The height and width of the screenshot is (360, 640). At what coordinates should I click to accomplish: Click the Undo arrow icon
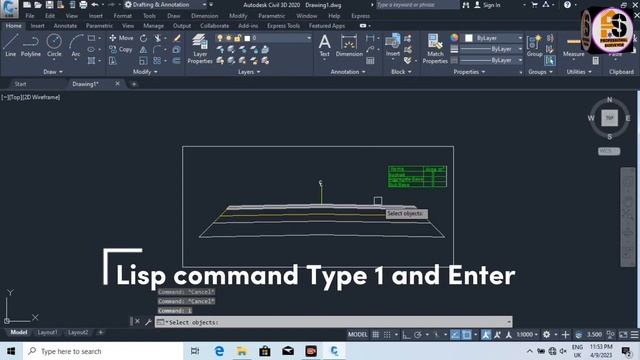coord(95,5)
